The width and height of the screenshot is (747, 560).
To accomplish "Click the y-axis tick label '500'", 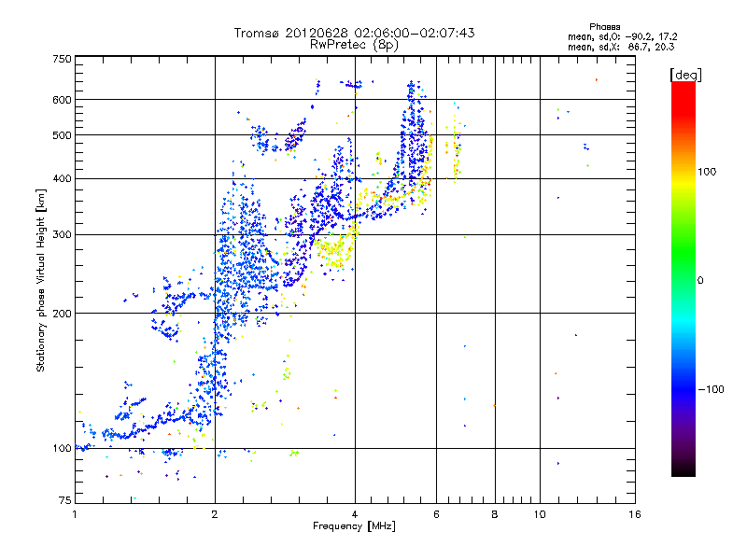I will (62, 135).
